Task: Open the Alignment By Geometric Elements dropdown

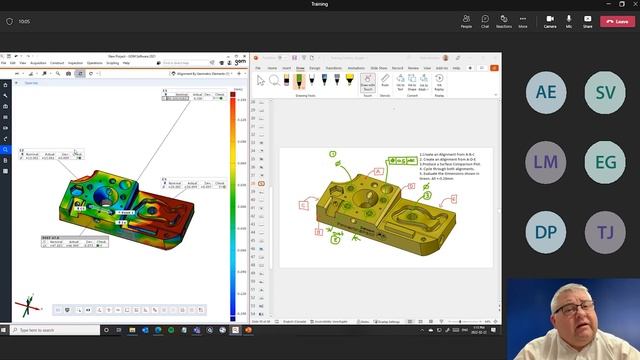Action: [201, 73]
